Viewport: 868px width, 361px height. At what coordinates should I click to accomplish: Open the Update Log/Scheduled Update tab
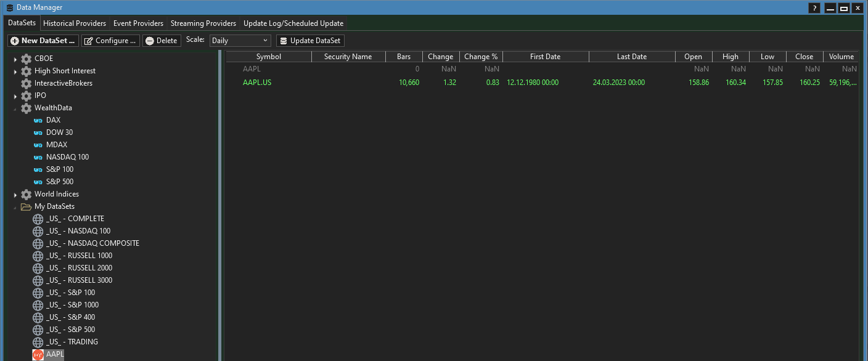tap(293, 23)
